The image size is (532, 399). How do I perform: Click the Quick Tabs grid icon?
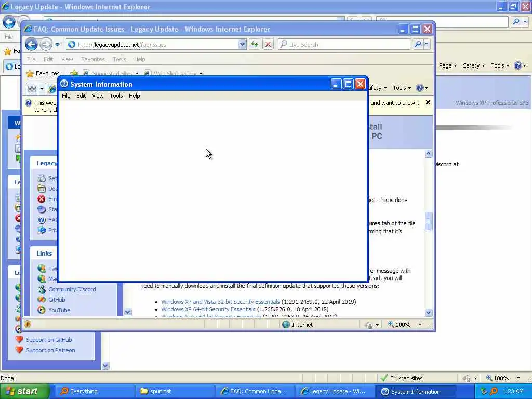pyautogui.click(x=32, y=89)
